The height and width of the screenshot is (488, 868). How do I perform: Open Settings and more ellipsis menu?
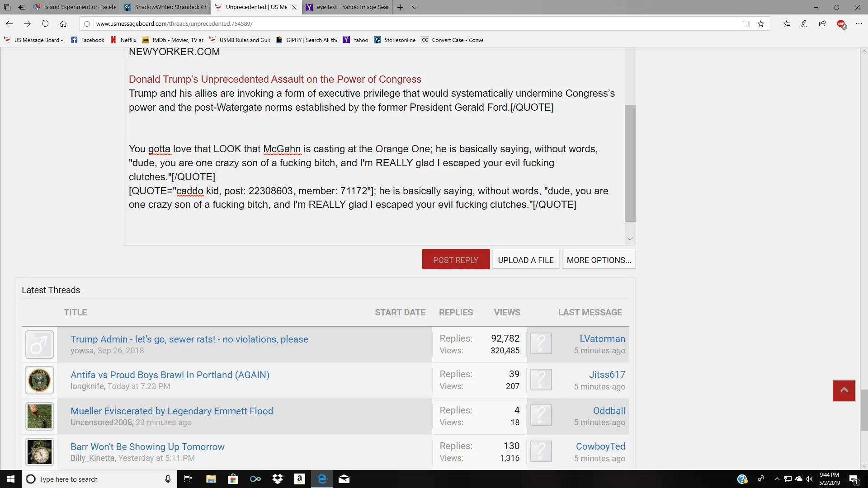click(859, 23)
